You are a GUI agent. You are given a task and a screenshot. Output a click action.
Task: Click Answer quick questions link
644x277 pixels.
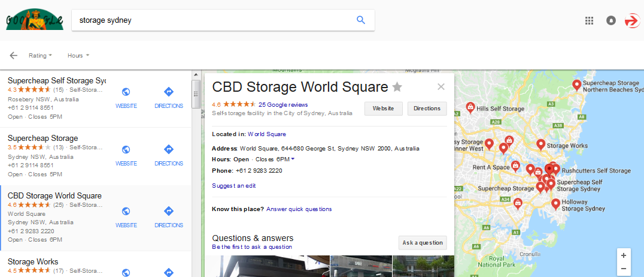(299, 209)
